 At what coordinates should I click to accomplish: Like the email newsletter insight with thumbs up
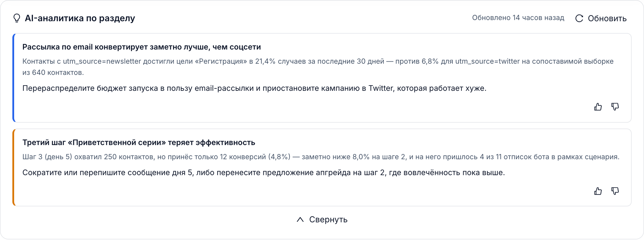598,107
